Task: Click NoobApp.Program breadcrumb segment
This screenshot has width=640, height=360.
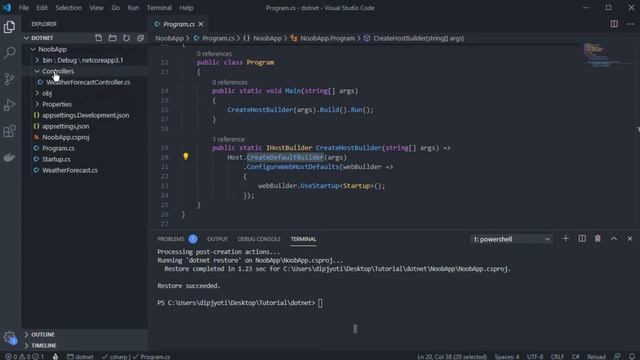Action: (327, 38)
